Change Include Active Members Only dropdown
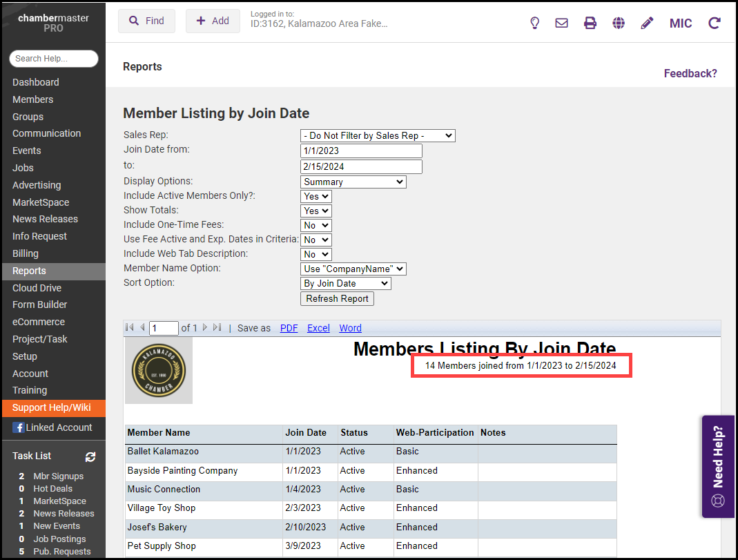Viewport: 738px width, 560px height. (316, 197)
